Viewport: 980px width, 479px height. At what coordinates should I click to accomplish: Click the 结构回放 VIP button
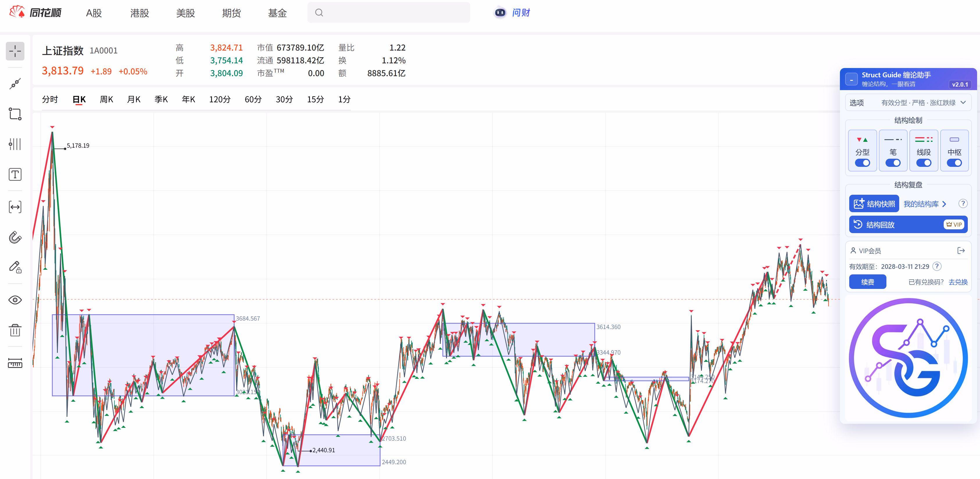point(908,224)
